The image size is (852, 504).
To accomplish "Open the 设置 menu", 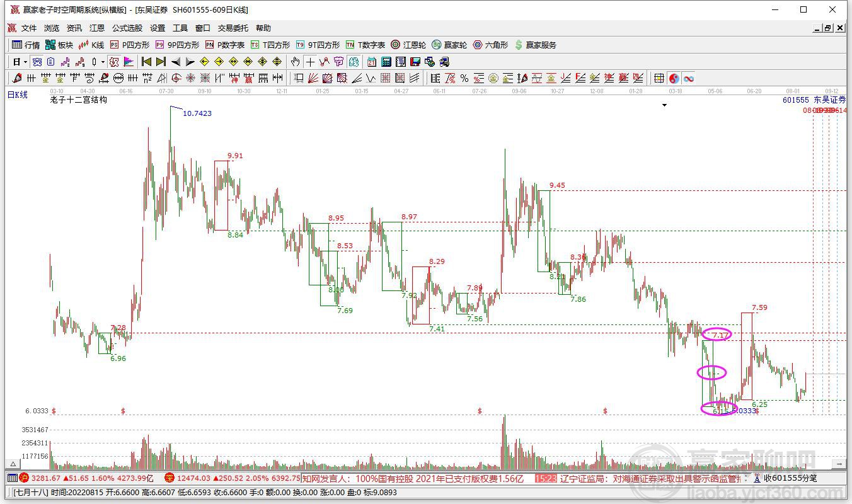I will (x=158, y=28).
